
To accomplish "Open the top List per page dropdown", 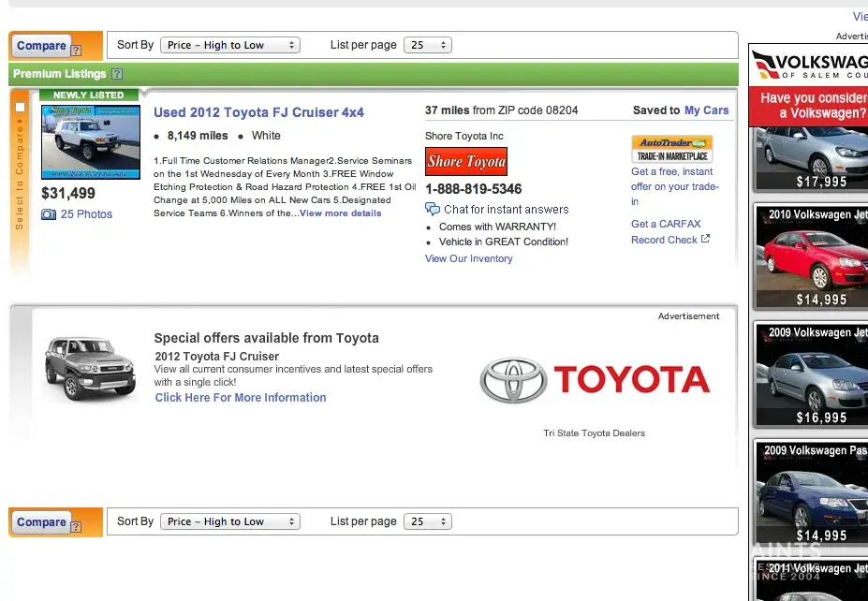I will [428, 45].
